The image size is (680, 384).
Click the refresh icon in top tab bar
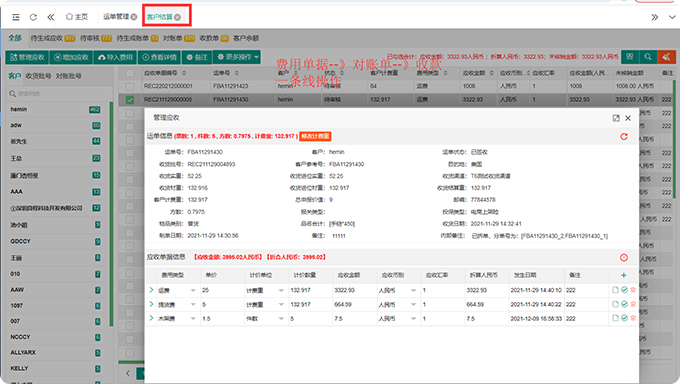[x=33, y=17]
